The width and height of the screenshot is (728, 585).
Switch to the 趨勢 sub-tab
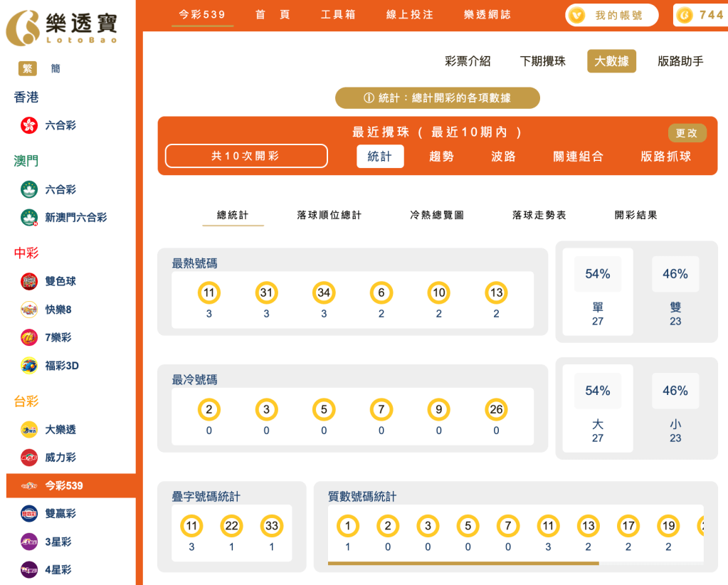[441, 157]
